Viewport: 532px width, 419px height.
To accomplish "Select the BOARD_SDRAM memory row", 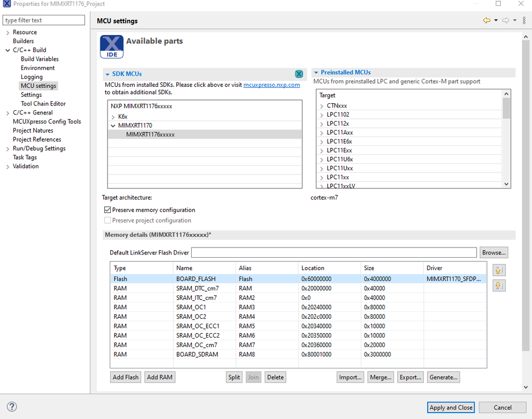I will coord(298,355).
